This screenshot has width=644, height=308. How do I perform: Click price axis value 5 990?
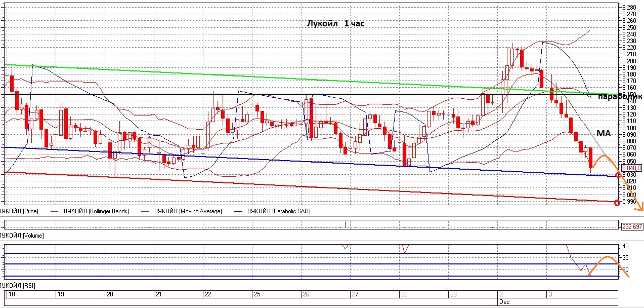tap(629, 201)
